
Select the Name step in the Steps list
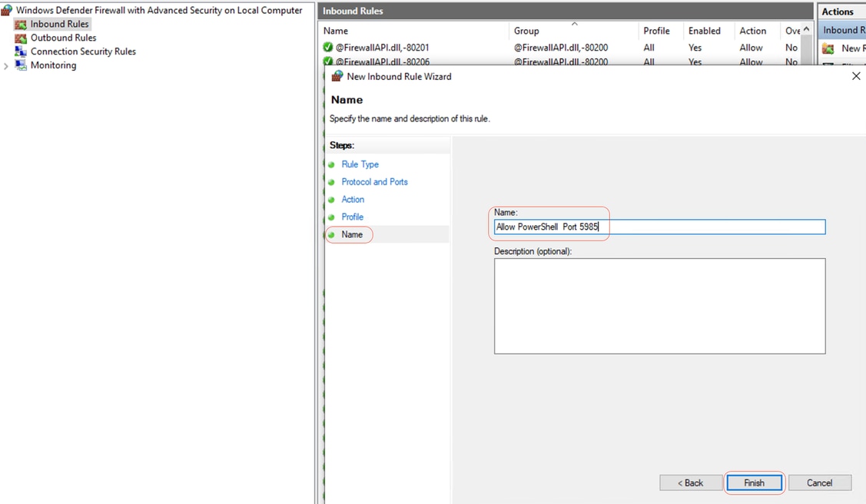point(352,234)
